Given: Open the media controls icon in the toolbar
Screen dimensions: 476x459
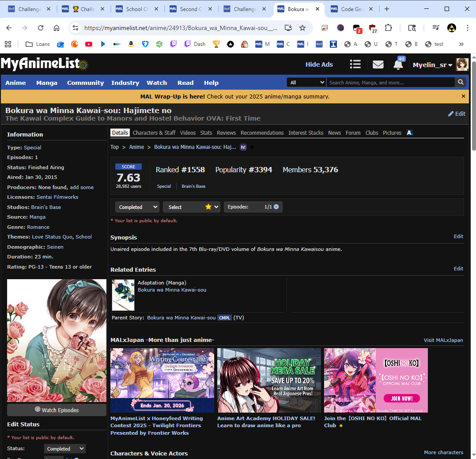Looking at the screenshot, I should [x=436, y=28].
